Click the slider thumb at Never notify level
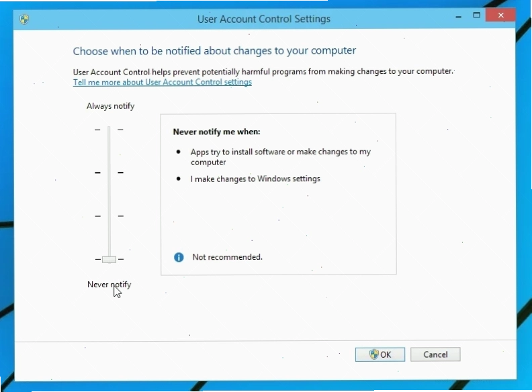This screenshot has height=392, width=532. (109, 259)
